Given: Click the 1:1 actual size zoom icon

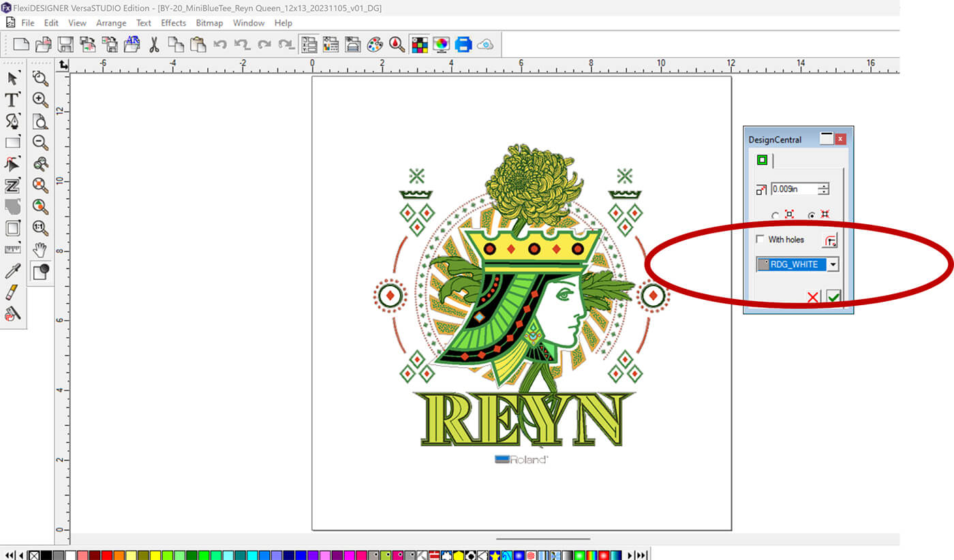Looking at the screenshot, I should pos(41,228).
